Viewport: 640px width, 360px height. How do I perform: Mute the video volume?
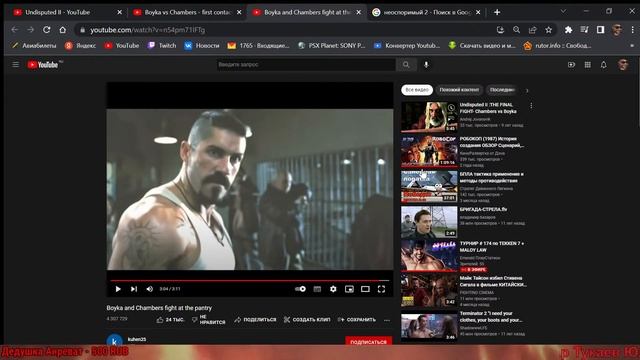coord(150,289)
